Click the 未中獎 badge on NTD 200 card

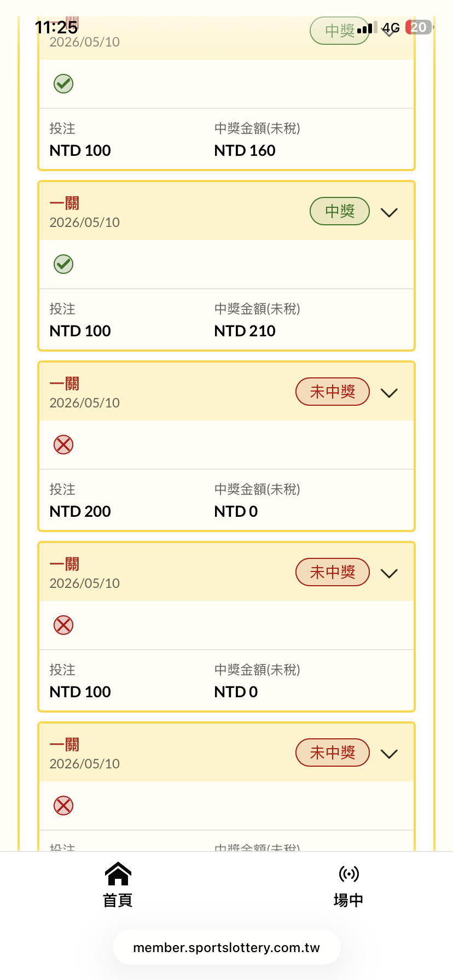[x=333, y=392]
